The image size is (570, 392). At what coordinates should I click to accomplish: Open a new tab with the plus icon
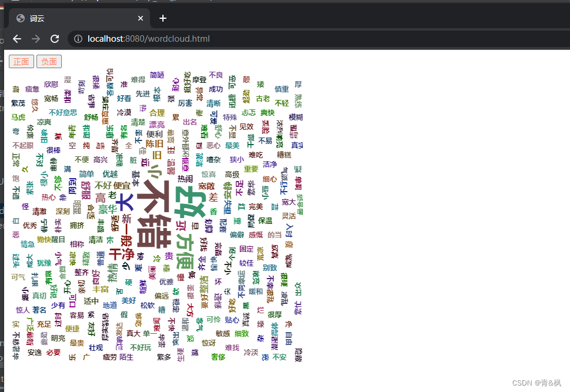[x=163, y=18]
